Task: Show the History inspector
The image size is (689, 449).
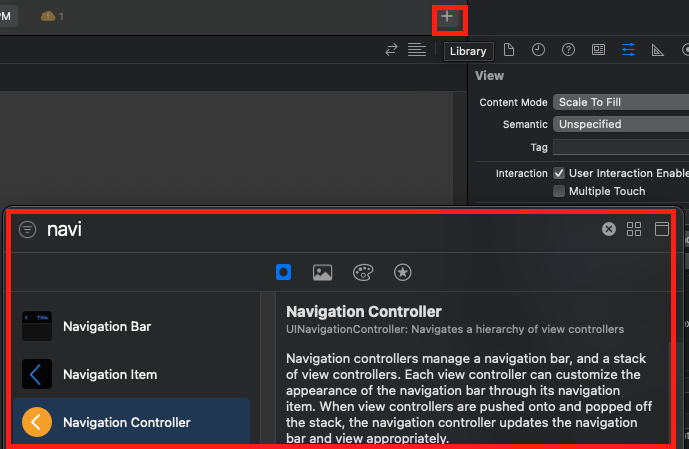Action: (538, 50)
